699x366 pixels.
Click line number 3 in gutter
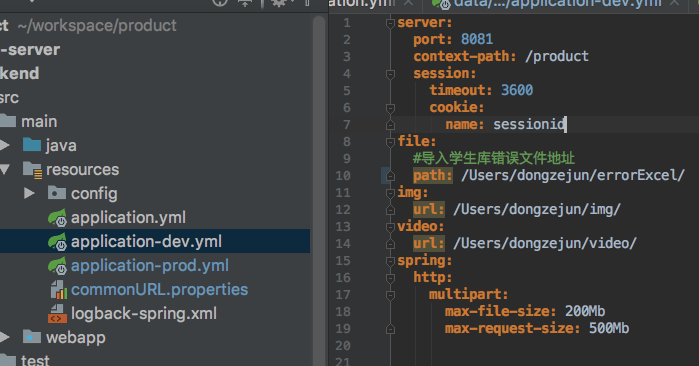347,57
